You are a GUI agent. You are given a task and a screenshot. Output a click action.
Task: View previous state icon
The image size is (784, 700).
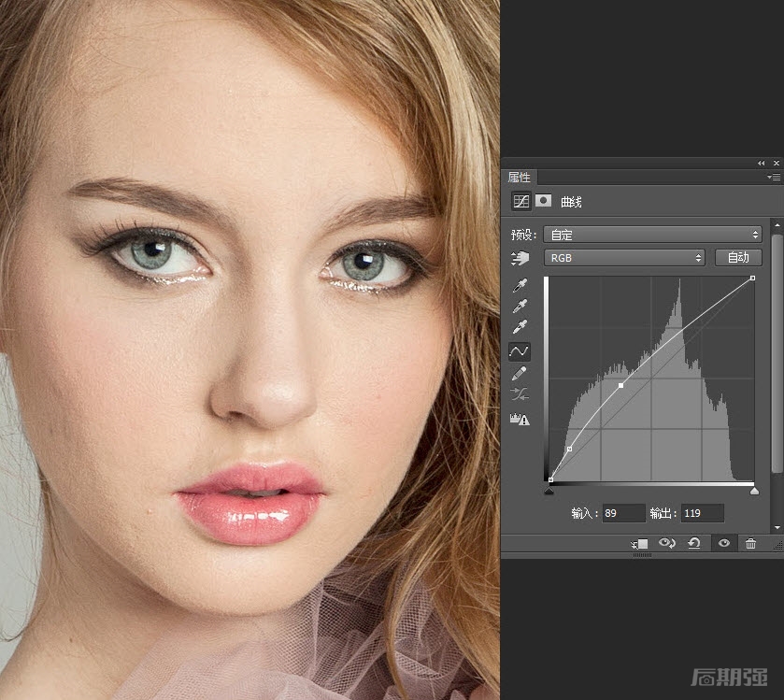(666, 543)
